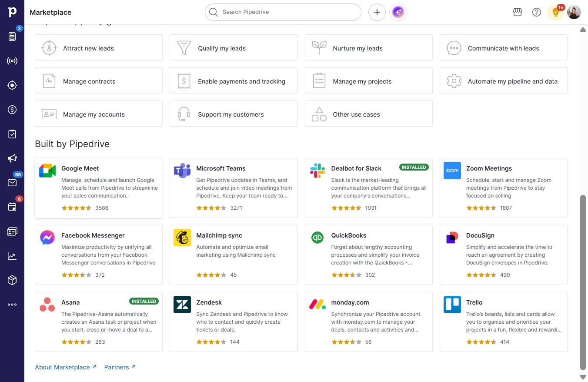Select the Qualify my leads category
The height and width of the screenshot is (382, 588).
pos(234,47)
